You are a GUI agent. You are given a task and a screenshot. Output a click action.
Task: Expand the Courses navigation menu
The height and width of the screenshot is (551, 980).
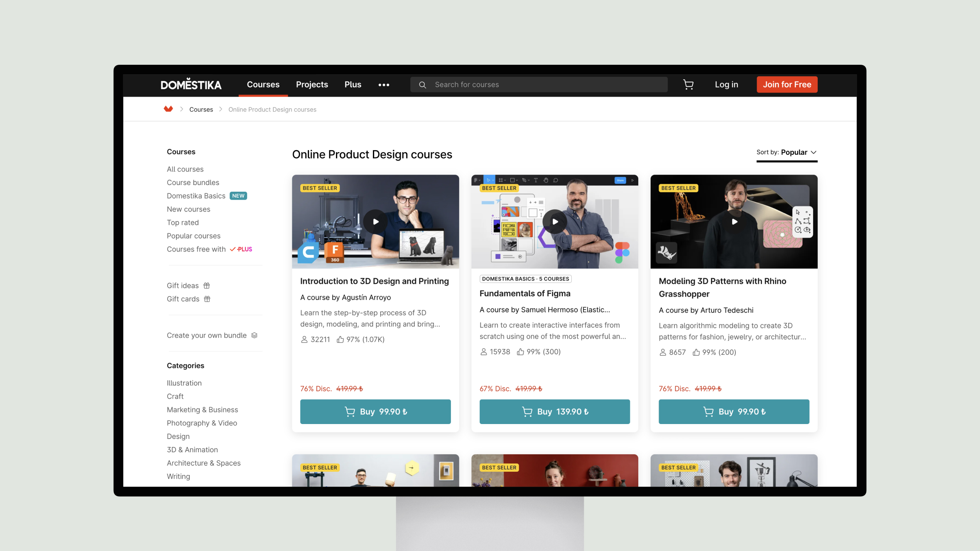(x=262, y=84)
